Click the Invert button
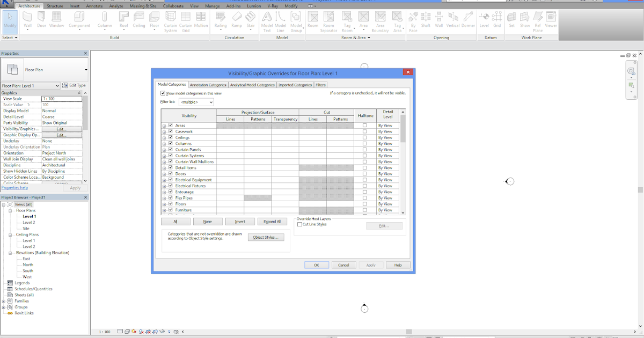Viewport: 644px width, 338px height. [x=240, y=221]
